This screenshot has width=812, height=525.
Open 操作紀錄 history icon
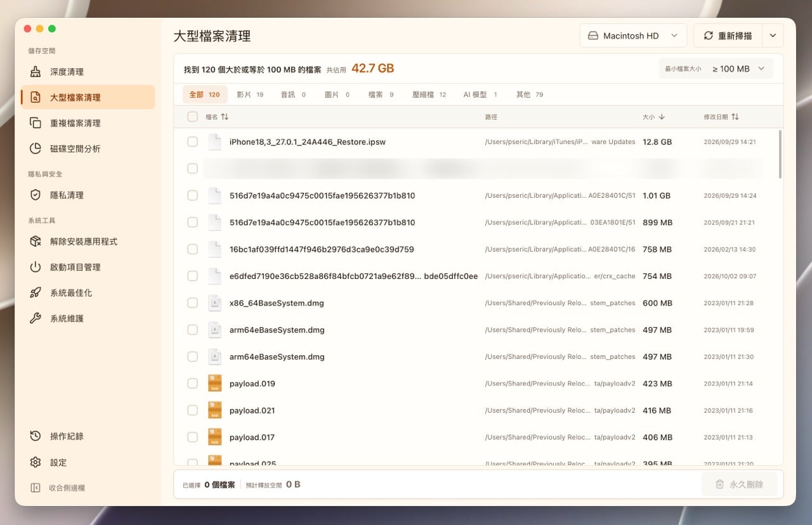click(x=36, y=436)
